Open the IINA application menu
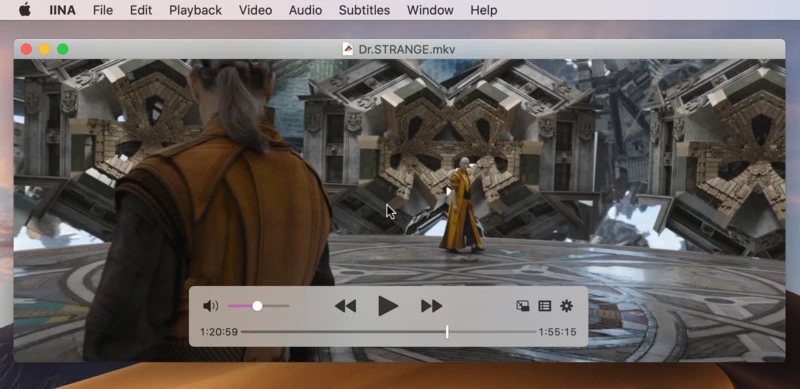Image resolution: width=800 pixels, height=389 pixels. (x=62, y=10)
